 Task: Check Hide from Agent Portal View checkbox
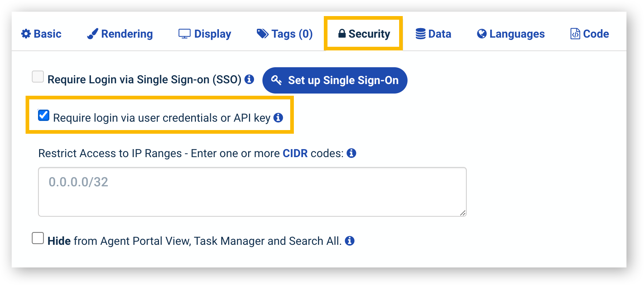click(x=38, y=238)
